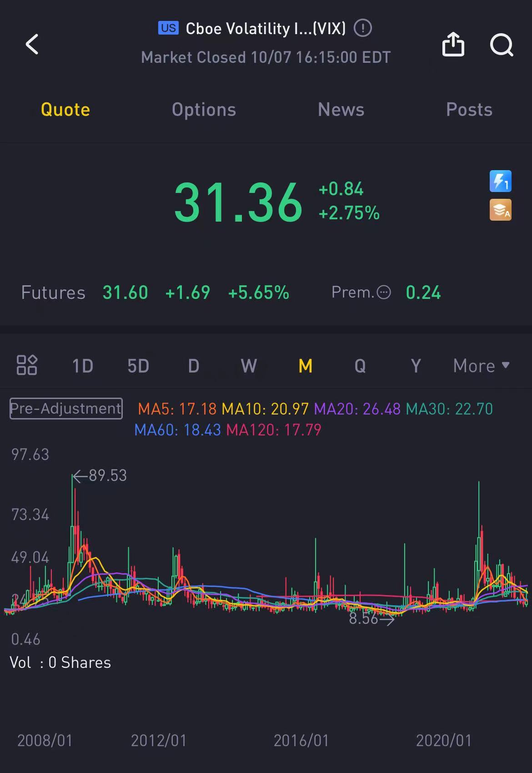Open the info icon beside VIX title
Screen dimensions: 532x773
pos(363,28)
